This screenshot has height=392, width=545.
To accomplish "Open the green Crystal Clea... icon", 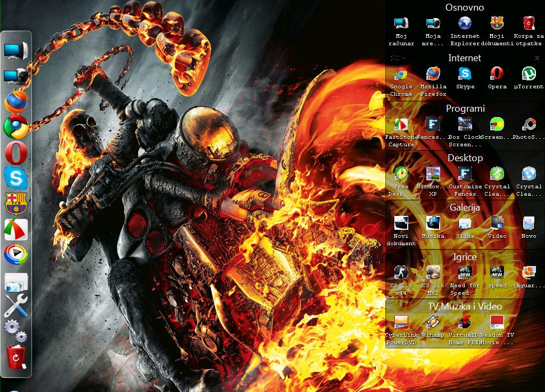I will [497, 173].
